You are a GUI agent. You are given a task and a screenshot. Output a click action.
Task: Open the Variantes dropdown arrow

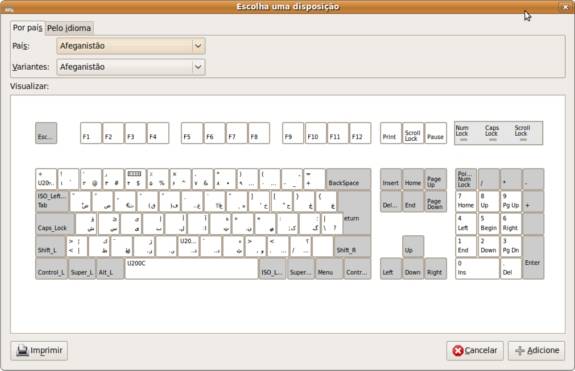[x=198, y=67]
